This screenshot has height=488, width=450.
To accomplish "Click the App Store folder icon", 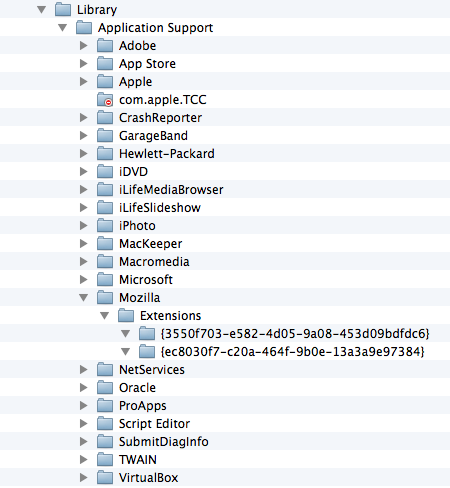I will [105, 63].
